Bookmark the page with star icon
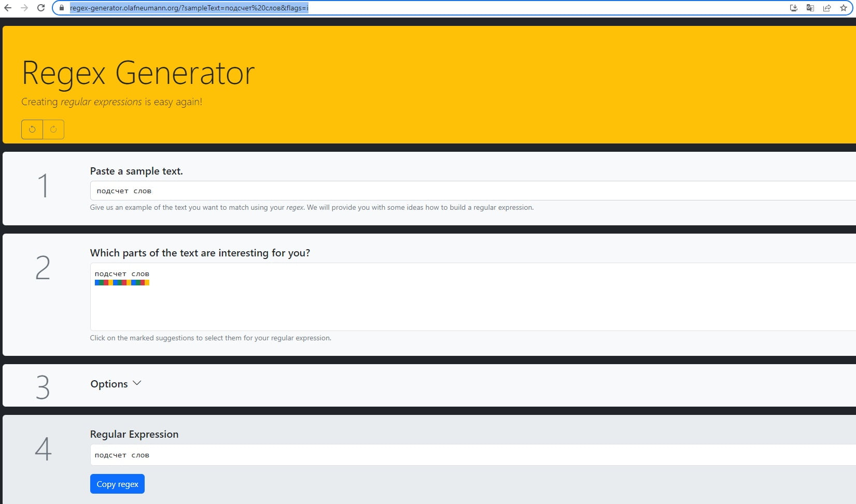 coord(844,8)
